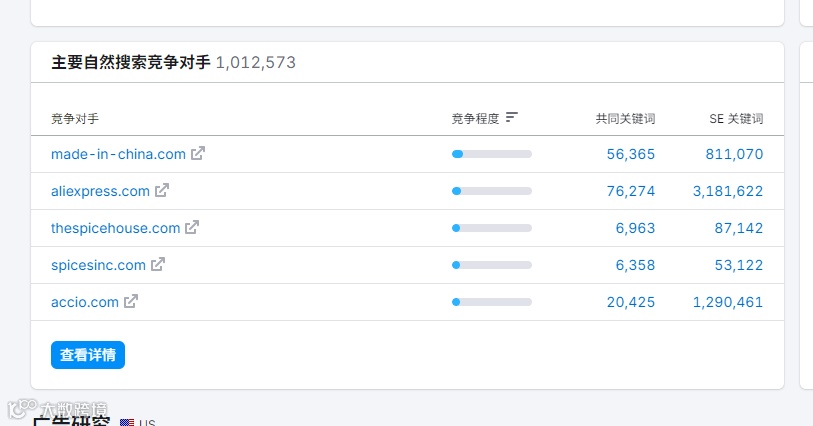
Task: Open the accio.com competitor link
Action: click(x=85, y=302)
